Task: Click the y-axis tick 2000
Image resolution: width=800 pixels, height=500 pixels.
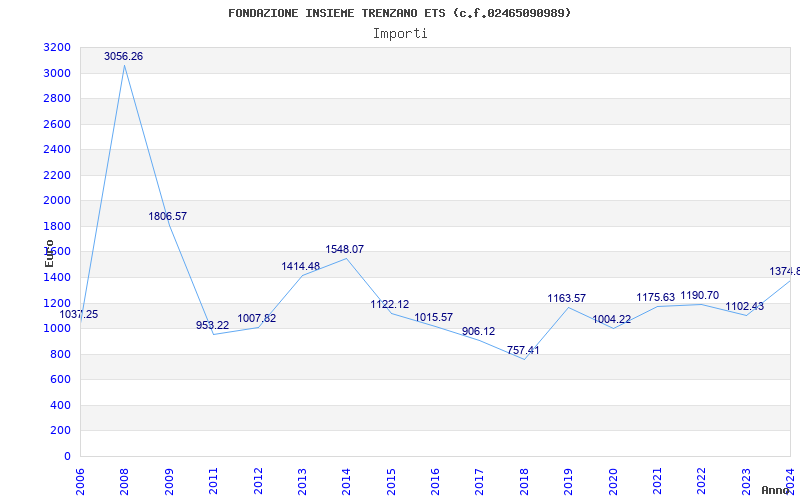Action: coord(57,201)
